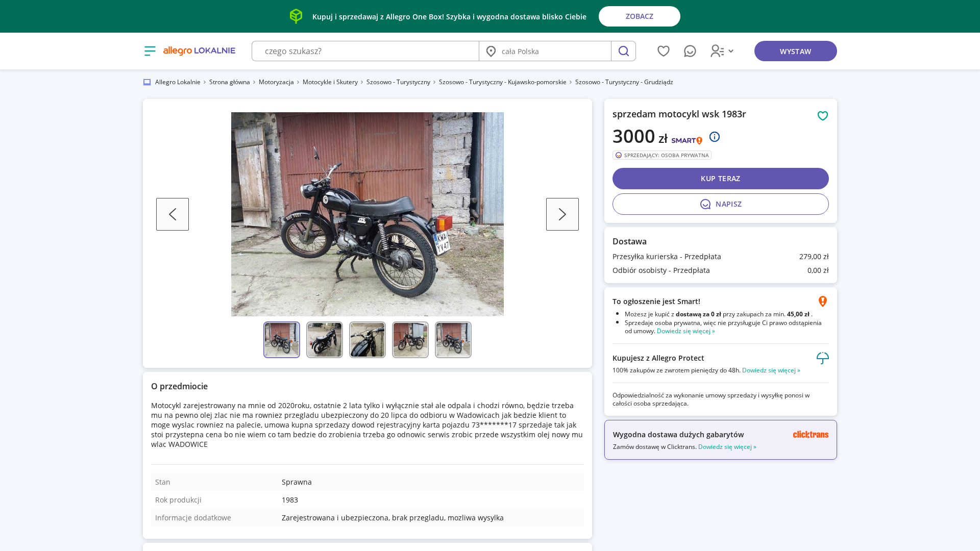
Task: Open Motoryzacja breadcrumb
Action: (x=276, y=82)
